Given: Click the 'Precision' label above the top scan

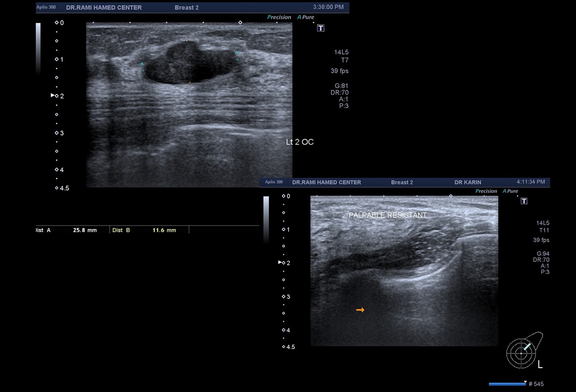Looking at the screenshot, I should (279, 17).
